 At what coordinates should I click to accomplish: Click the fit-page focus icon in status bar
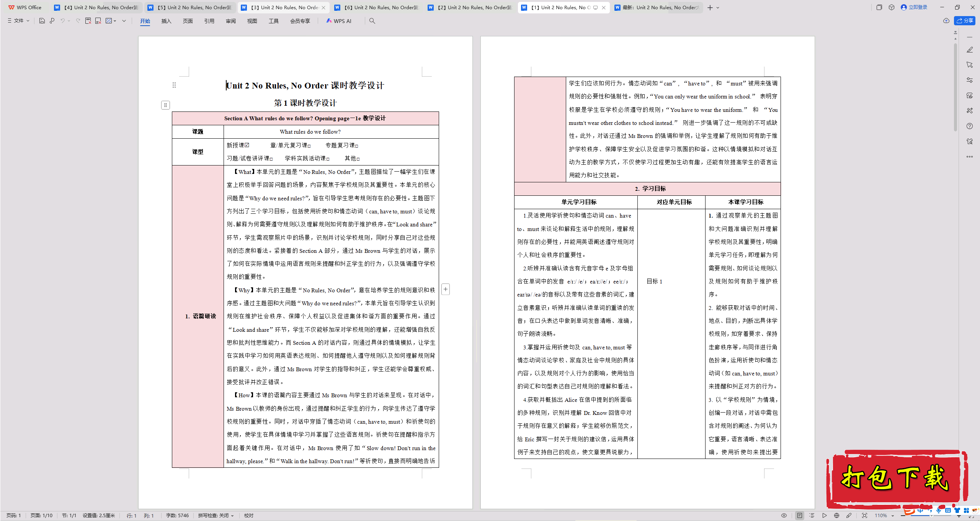pyautogui.click(x=865, y=516)
